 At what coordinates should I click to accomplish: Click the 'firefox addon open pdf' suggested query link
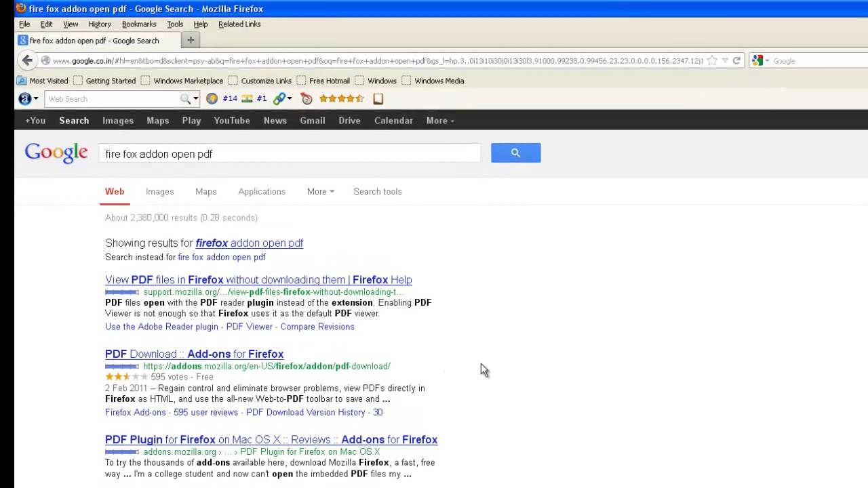point(250,243)
